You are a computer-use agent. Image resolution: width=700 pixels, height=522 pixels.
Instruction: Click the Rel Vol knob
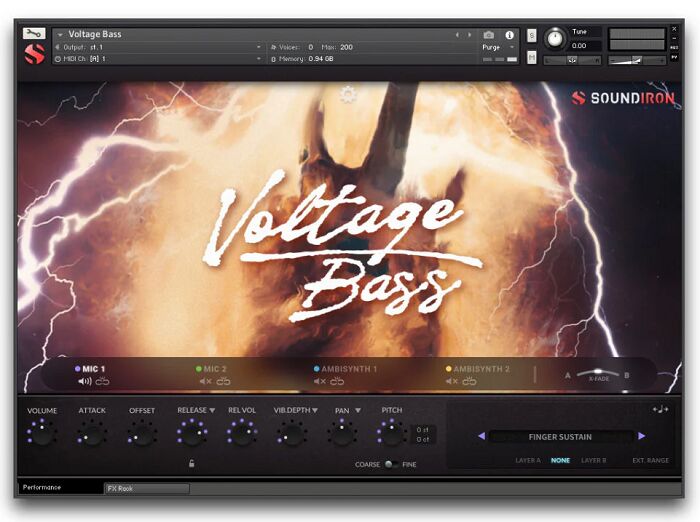click(x=242, y=434)
